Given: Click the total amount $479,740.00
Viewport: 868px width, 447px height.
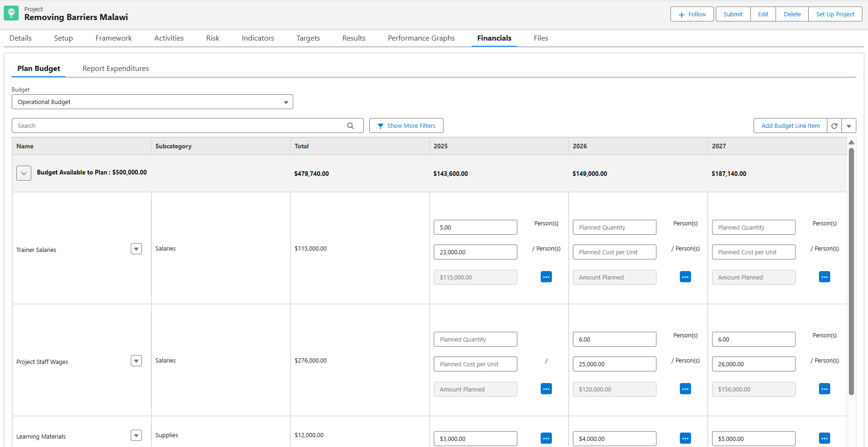Looking at the screenshot, I should [x=311, y=174].
